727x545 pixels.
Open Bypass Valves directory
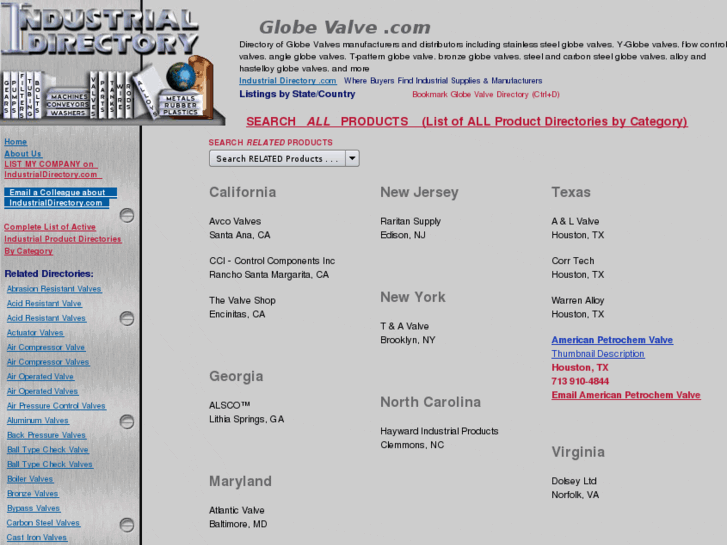pyautogui.click(x=33, y=508)
